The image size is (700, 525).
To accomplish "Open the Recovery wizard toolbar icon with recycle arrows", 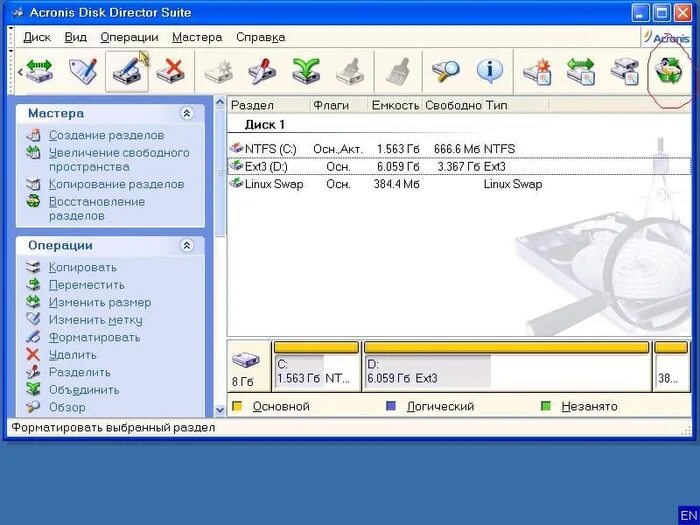I will coord(669,71).
